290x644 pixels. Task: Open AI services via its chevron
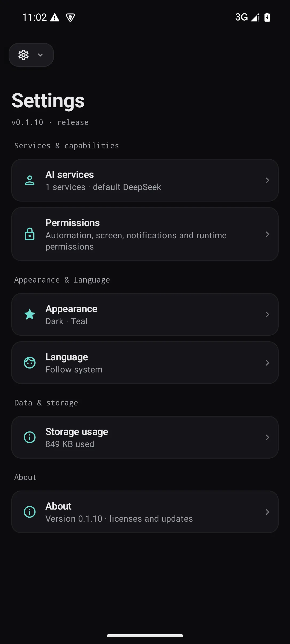pos(267,180)
